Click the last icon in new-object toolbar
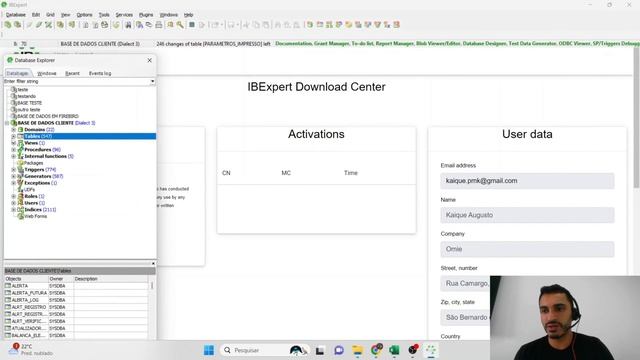The height and width of the screenshot is (360, 640). click(x=397, y=25)
